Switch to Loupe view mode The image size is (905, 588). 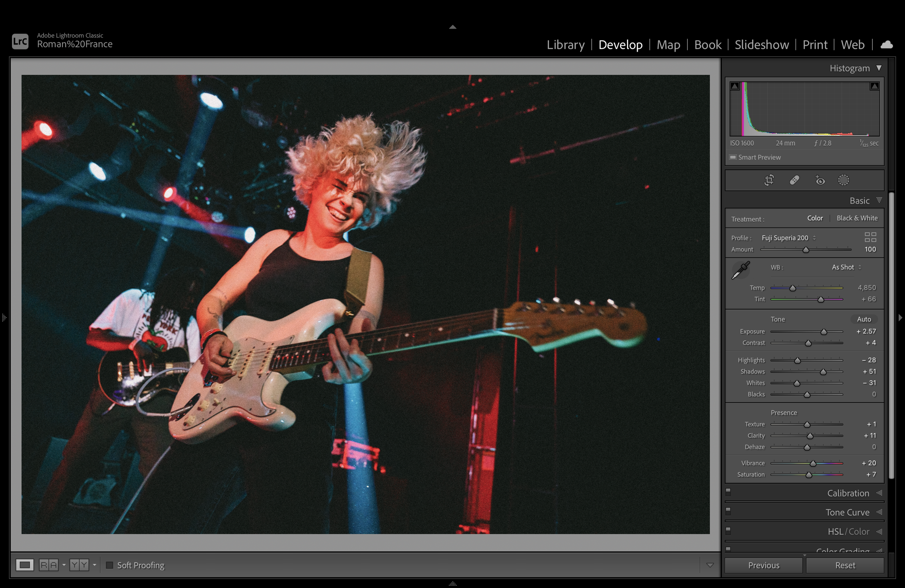pyautogui.click(x=25, y=565)
